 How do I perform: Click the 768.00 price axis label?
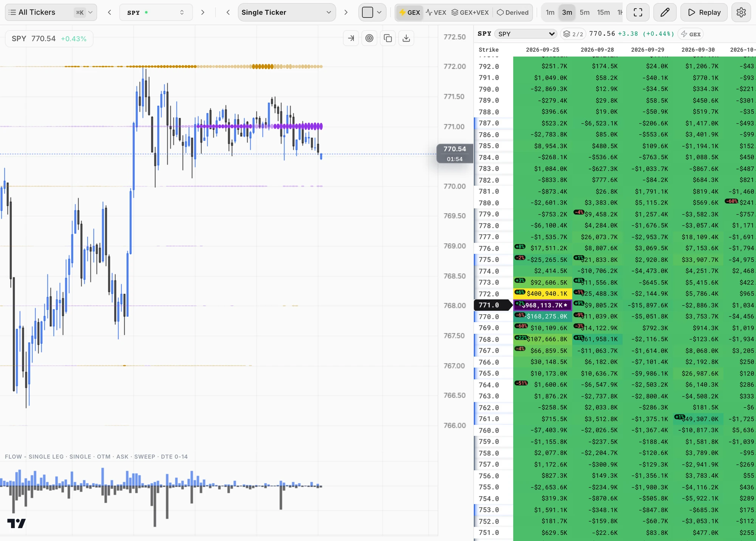tap(454, 305)
